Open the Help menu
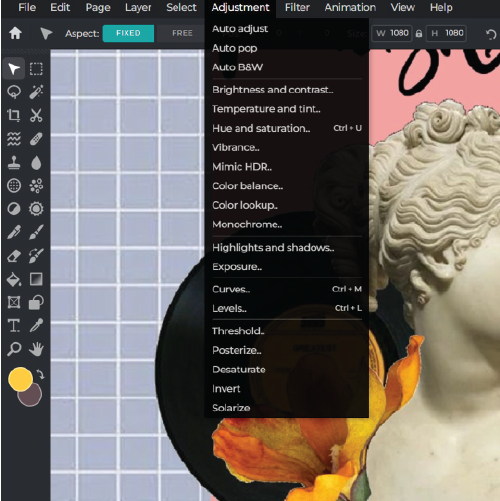500x501 pixels. point(441,7)
